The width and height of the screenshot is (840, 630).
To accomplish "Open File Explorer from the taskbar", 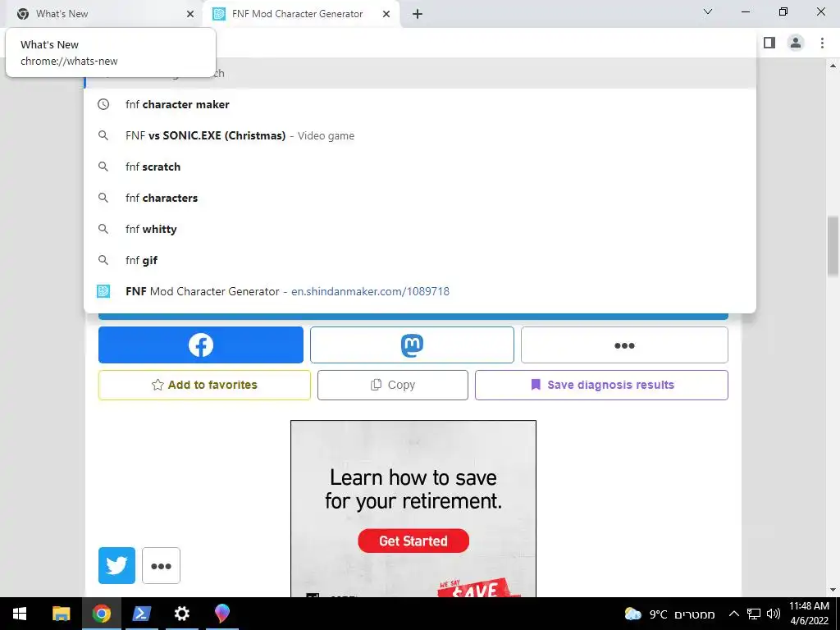I will coord(61,614).
